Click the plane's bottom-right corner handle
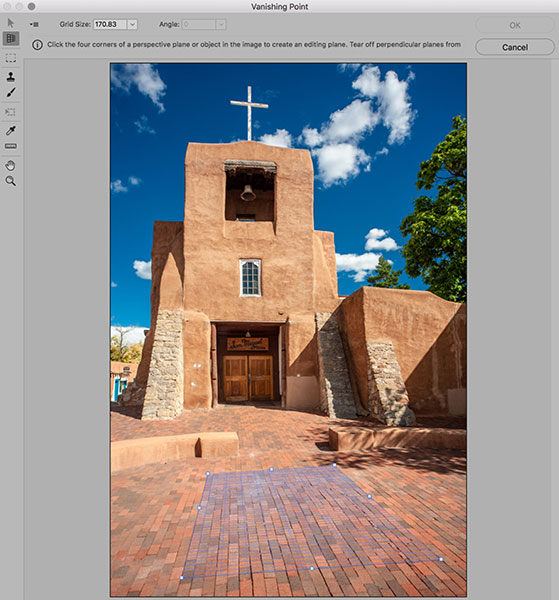Viewport: 559px width, 600px height. point(441,559)
